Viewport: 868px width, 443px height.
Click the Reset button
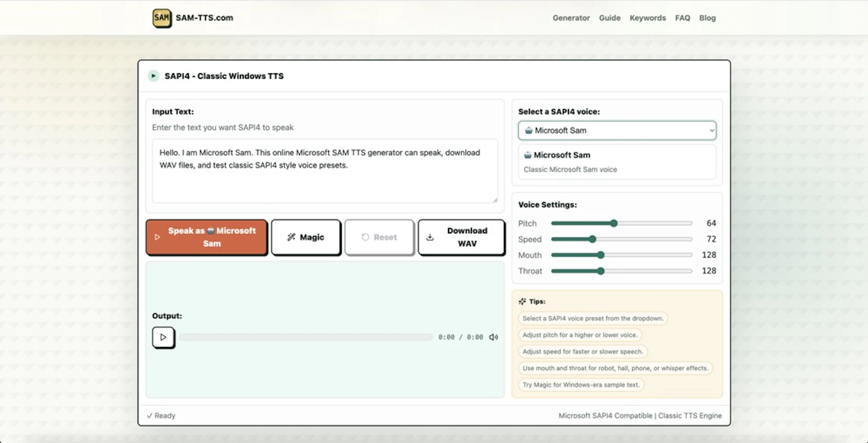tap(379, 237)
